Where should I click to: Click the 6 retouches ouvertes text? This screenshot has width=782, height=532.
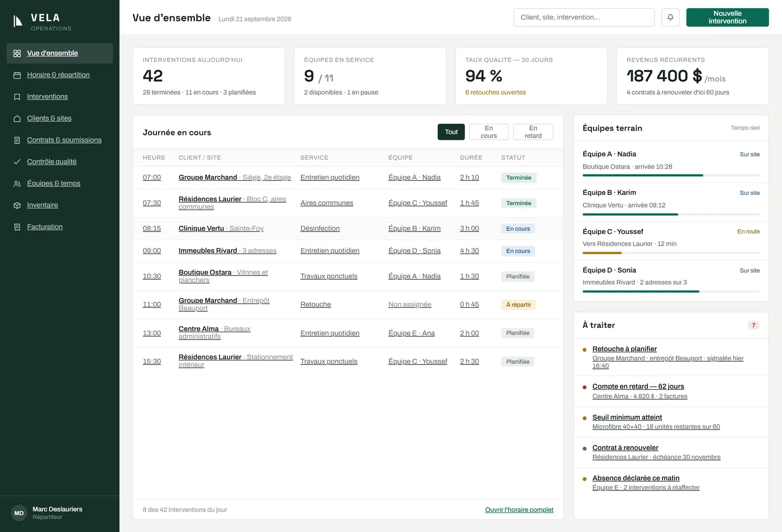(x=496, y=92)
